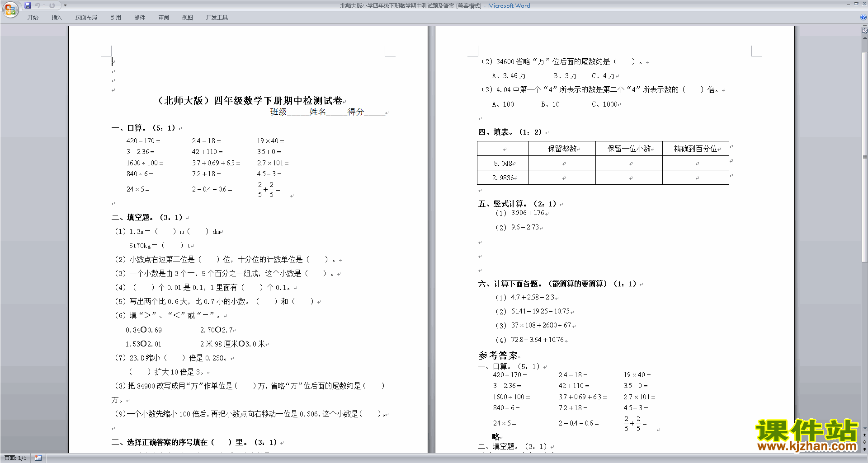
Task: Click calculation (3) 37×108＋2680÷67
Action: point(533,325)
